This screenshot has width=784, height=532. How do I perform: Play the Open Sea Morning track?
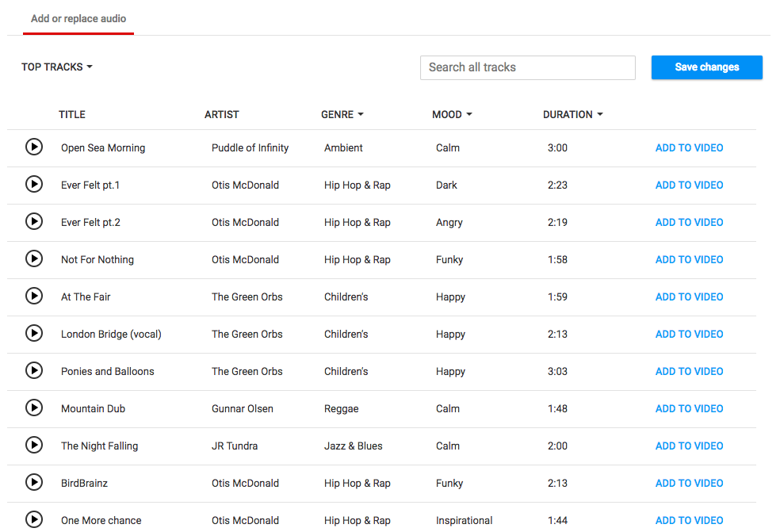click(x=34, y=147)
